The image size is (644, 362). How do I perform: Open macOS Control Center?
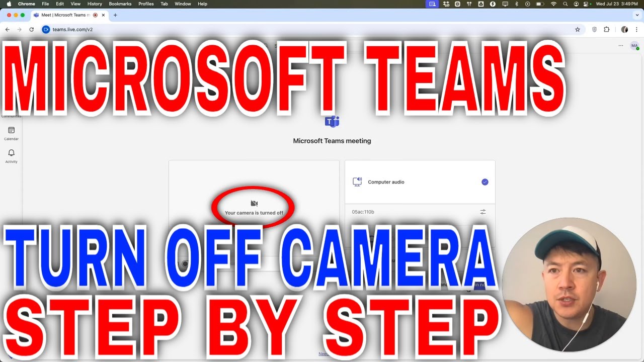coord(587,4)
